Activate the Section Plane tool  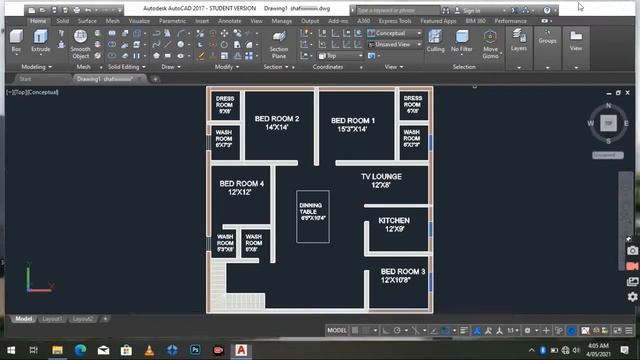pyautogui.click(x=279, y=44)
